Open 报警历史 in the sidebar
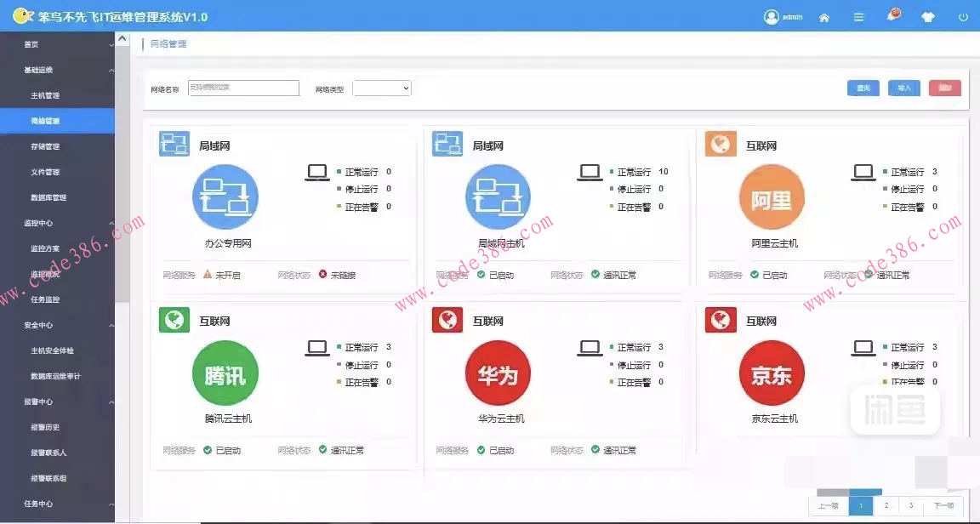This screenshot has height=524, width=980. (44, 427)
